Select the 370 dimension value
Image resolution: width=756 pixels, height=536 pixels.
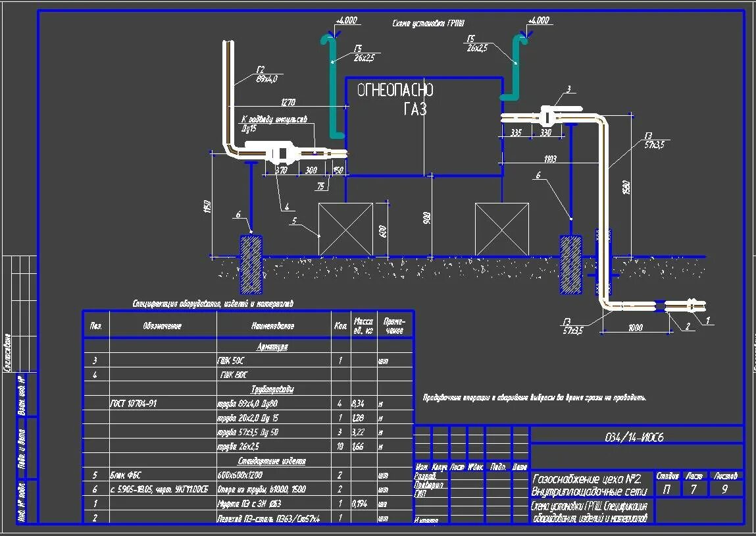(x=281, y=170)
